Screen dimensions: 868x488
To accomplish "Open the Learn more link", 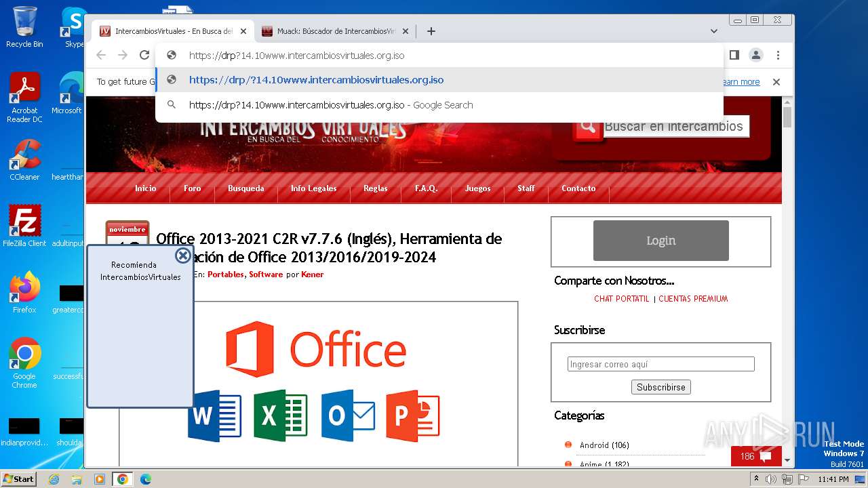I will pos(741,82).
